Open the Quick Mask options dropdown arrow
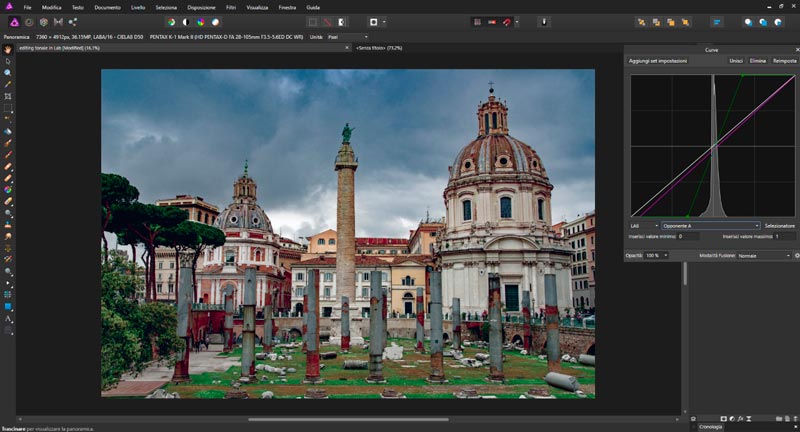This screenshot has width=800, height=432. [x=384, y=22]
